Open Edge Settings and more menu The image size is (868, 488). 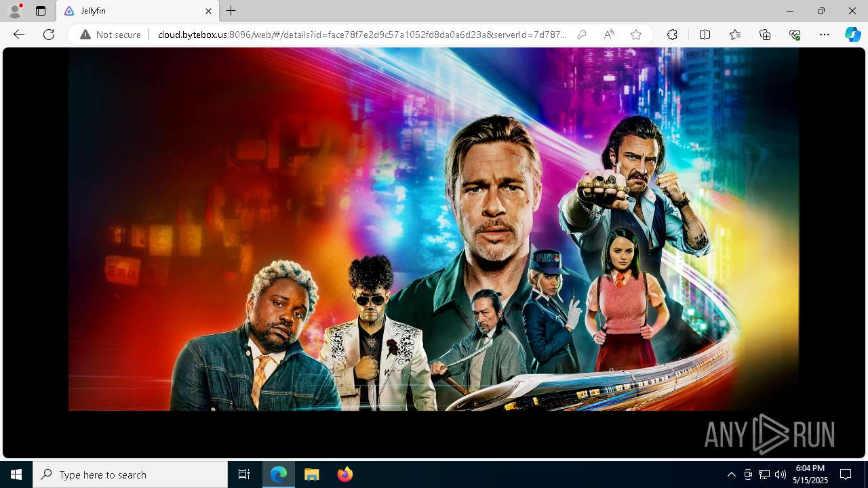825,35
